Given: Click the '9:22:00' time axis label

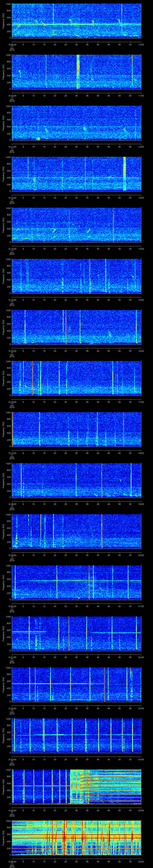Looking at the screenshot, I should (x=12, y=708).
